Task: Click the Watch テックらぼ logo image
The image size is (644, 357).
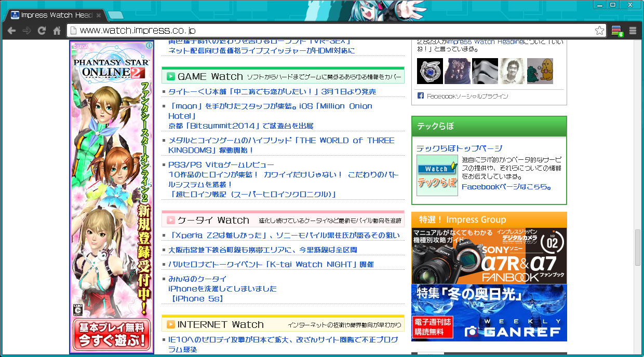Action: 437,175
